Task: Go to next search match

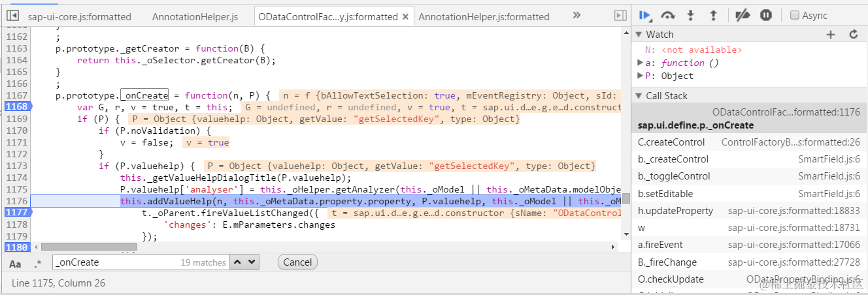Action: tap(252, 262)
